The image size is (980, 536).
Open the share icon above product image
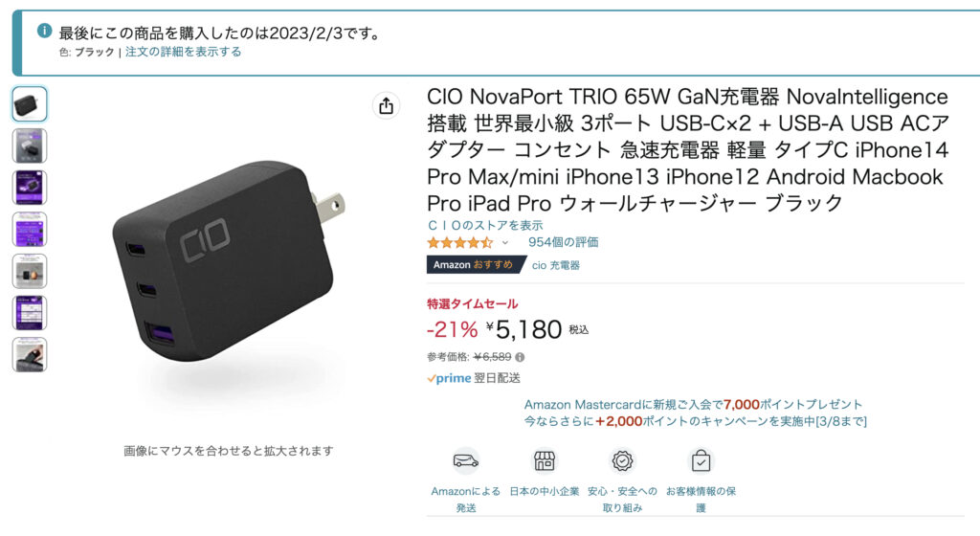click(387, 105)
